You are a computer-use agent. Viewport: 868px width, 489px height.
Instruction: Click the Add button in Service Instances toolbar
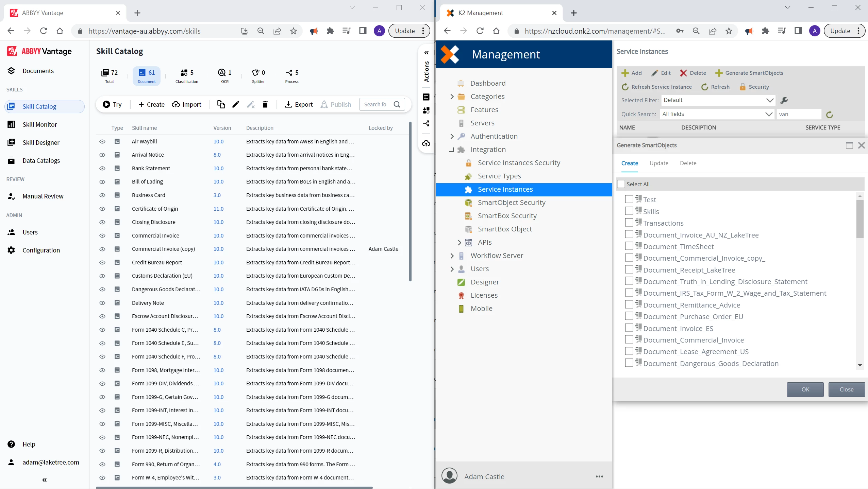click(631, 73)
